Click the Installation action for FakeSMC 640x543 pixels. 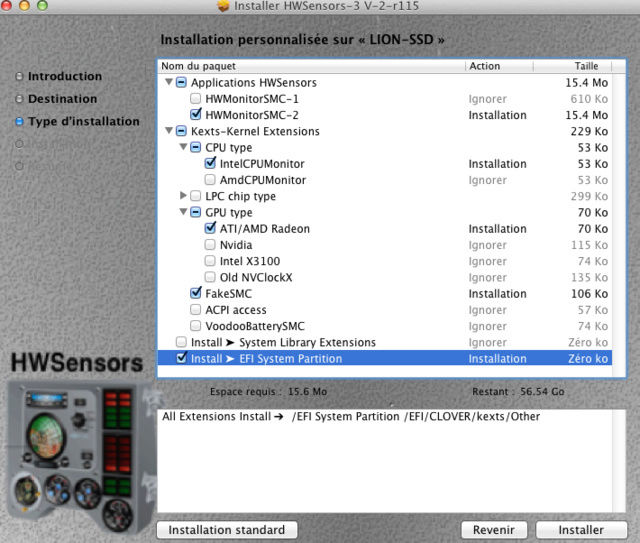(498, 294)
